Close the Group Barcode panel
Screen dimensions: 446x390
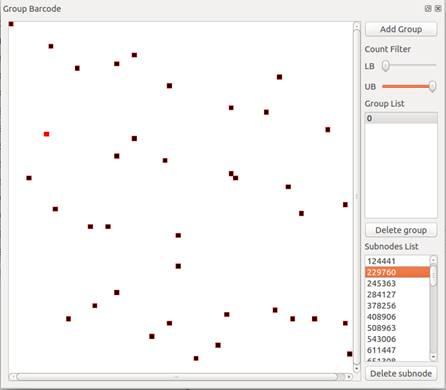click(438, 9)
